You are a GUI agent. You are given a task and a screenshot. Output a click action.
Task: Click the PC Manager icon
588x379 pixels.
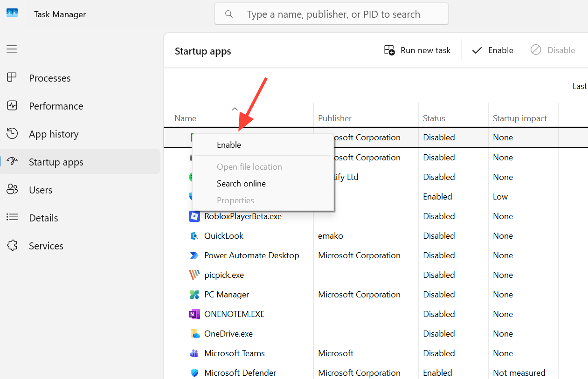[194, 295]
